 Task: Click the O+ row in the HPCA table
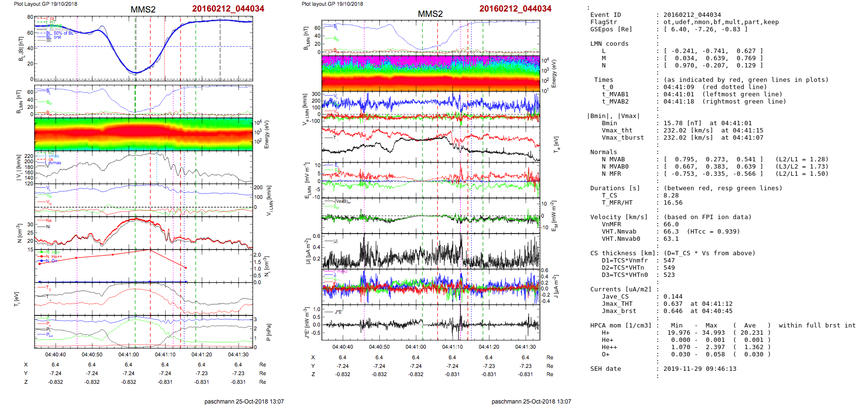(x=605, y=354)
